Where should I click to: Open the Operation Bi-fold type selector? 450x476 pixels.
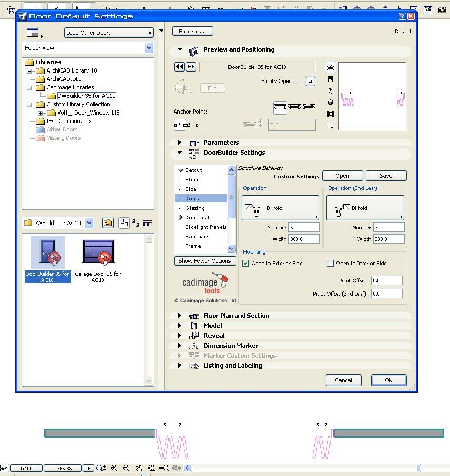coord(280,208)
